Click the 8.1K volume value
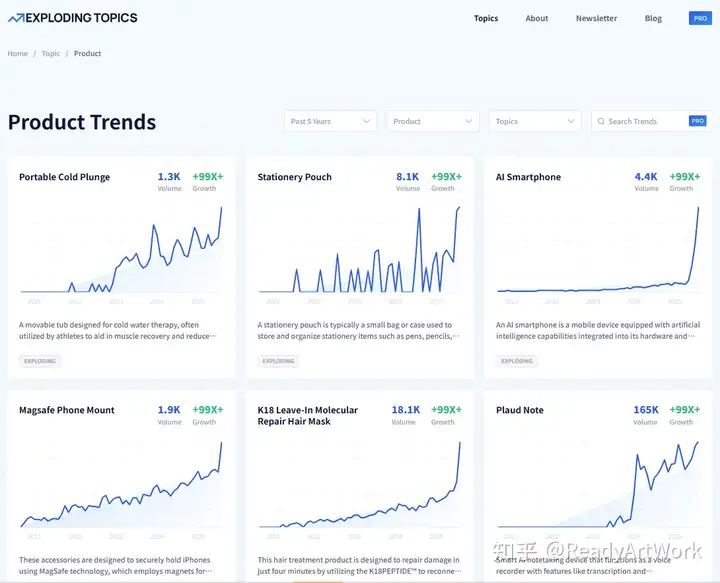The width and height of the screenshot is (720, 583). pos(407,177)
